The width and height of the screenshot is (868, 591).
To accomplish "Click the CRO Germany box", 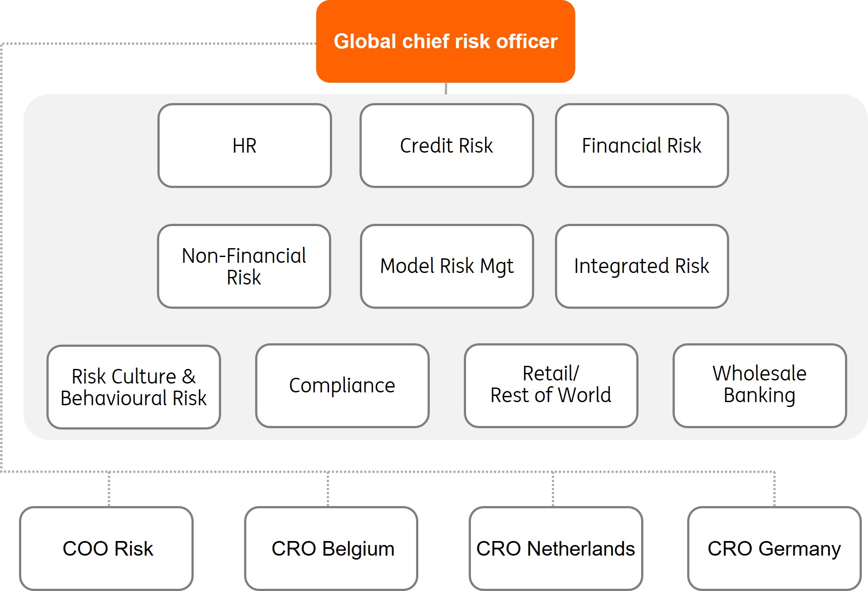I will [774, 549].
